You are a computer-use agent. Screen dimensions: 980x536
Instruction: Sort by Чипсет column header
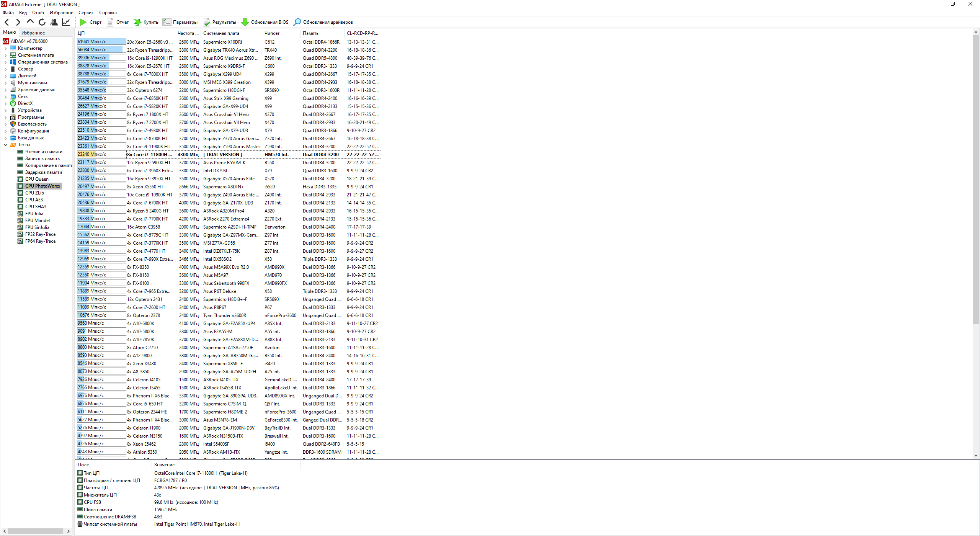point(281,33)
